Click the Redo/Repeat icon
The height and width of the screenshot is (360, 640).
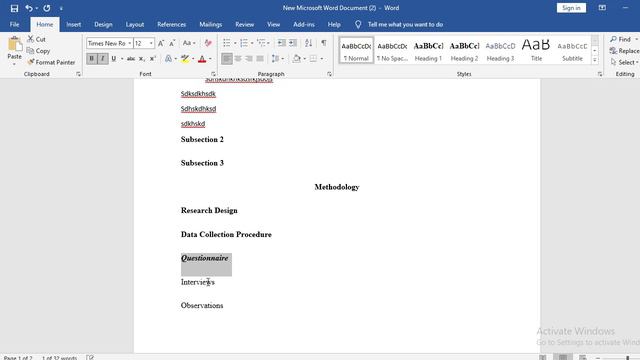point(47,8)
